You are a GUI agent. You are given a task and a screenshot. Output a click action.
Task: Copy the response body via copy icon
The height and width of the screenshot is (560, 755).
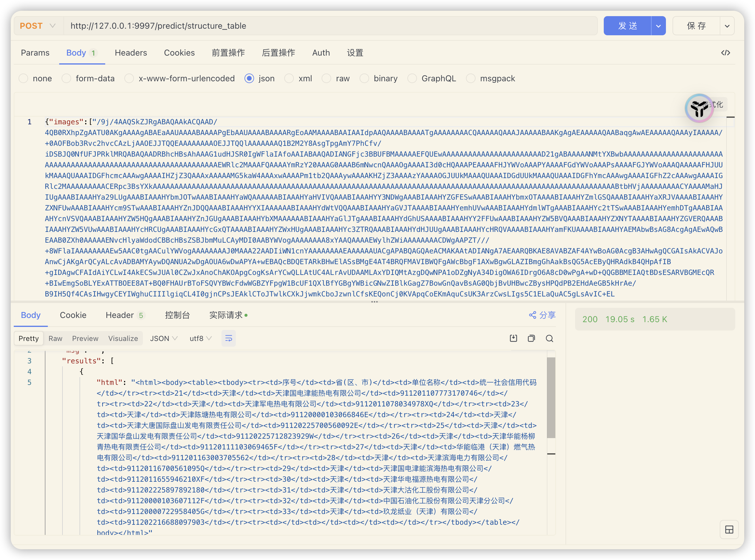point(531,338)
